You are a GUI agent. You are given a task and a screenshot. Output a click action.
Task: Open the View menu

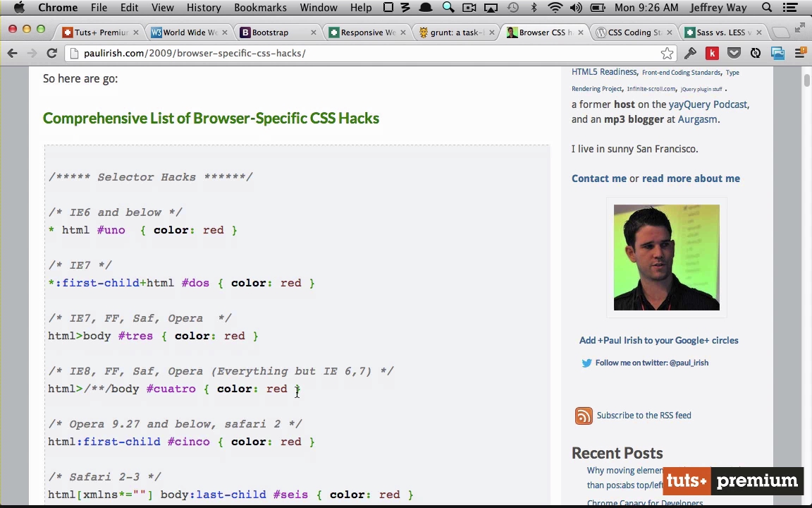[x=163, y=7]
